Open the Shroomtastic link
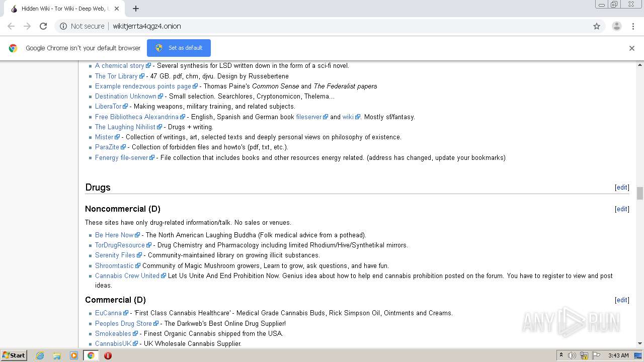The height and width of the screenshot is (362, 644). pyautogui.click(x=115, y=265)
